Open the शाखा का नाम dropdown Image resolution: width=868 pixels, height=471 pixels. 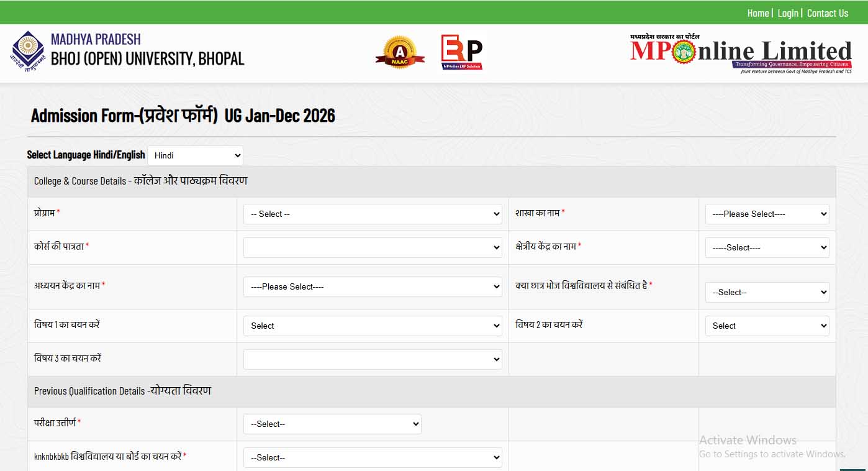click(766, 214)
